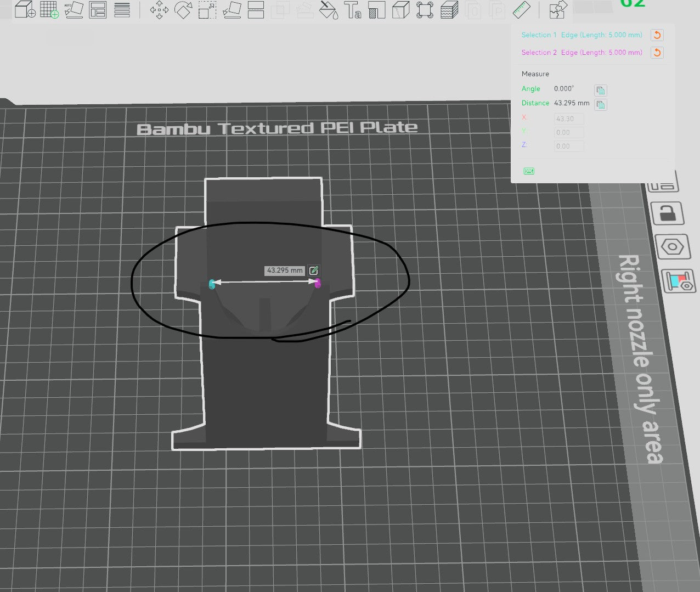Click the square with rounded corner ears icon
The height and width of the screenshot is (592, 700).
tap(425, 9)
